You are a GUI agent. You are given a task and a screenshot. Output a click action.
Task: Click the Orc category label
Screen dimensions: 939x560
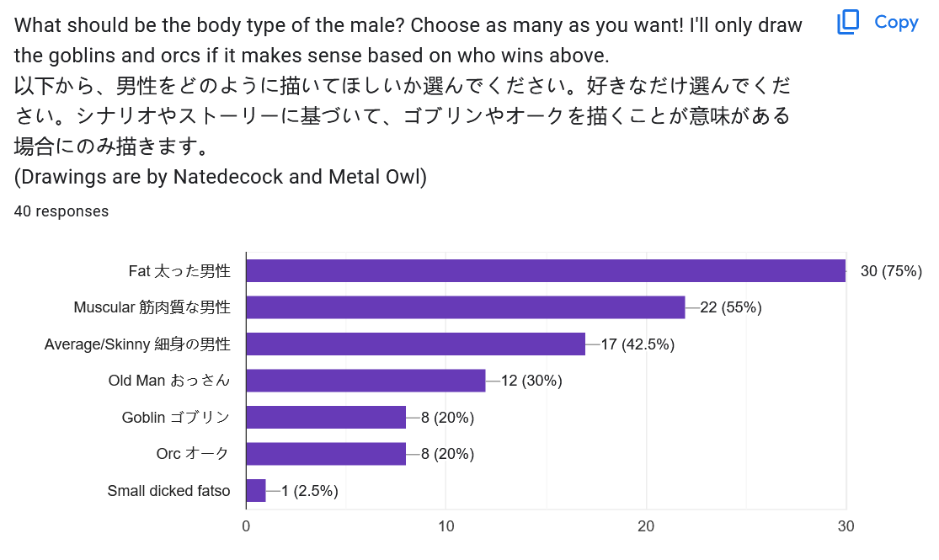pyautogui.click(x=193, y=454)
